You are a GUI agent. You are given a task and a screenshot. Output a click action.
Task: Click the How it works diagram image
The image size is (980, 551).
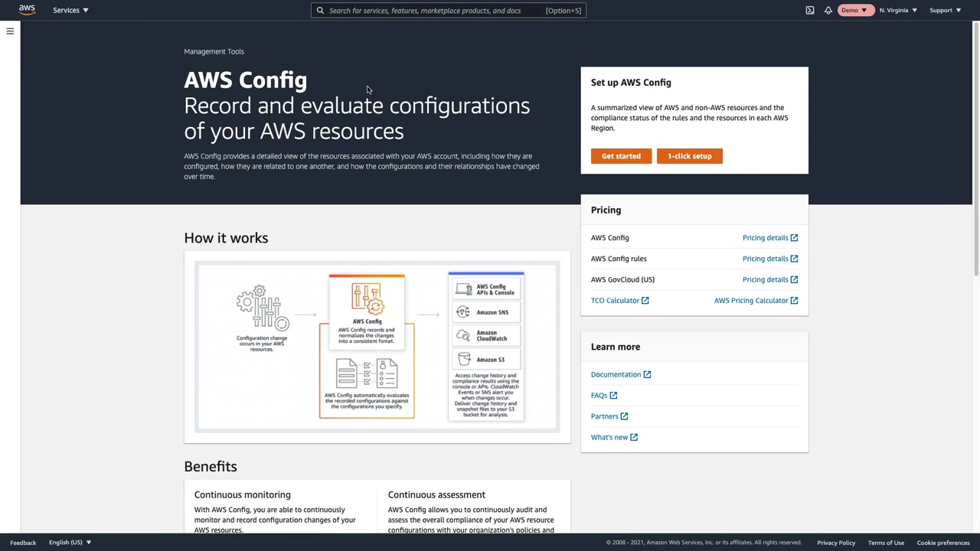click(377, 347)
